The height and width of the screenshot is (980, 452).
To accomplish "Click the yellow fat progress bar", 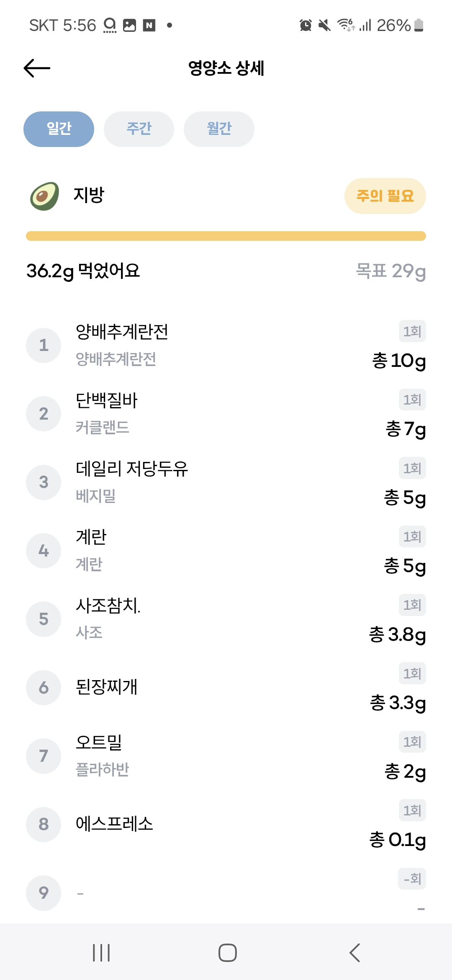I will coord(226,236).
